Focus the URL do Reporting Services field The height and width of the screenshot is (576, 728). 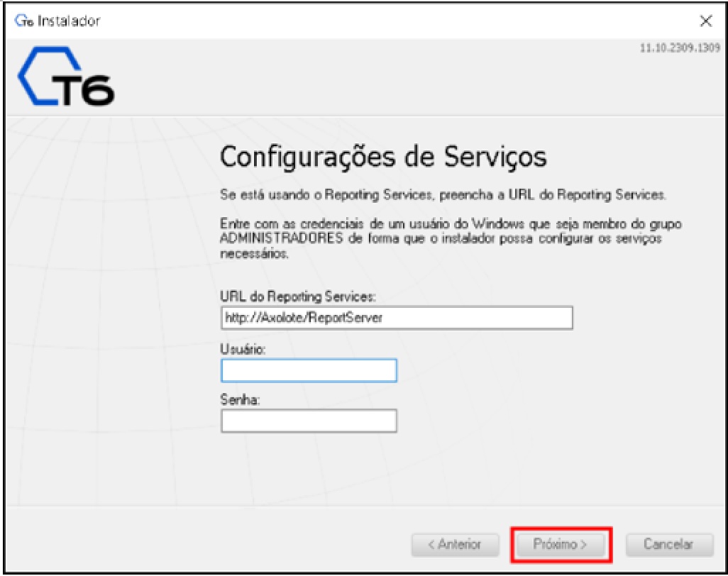coord(397,318)
